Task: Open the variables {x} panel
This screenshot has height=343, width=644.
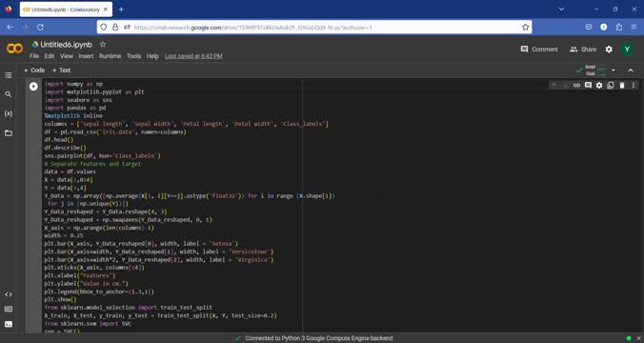Action: [9, 113]
